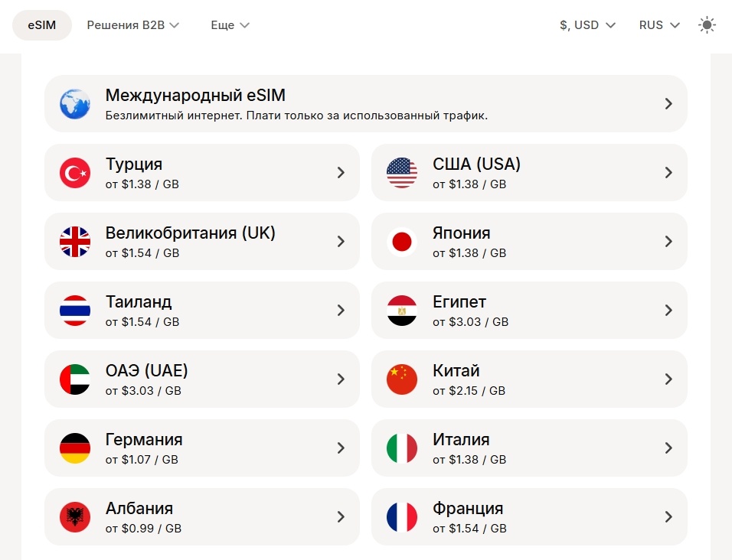Viewport: 732px width, 560px height.
Task: Click the Egypt flag icon
Action: tap(402, 310)
